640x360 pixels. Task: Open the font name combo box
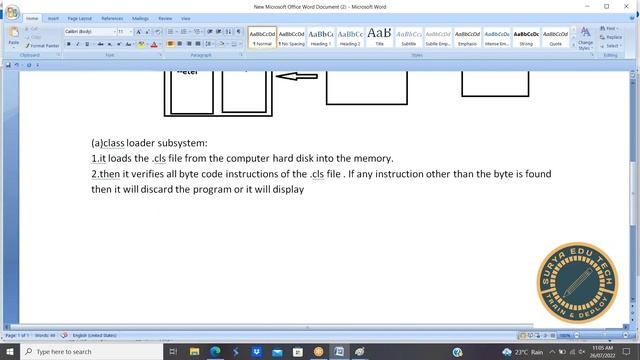(90, 31)
